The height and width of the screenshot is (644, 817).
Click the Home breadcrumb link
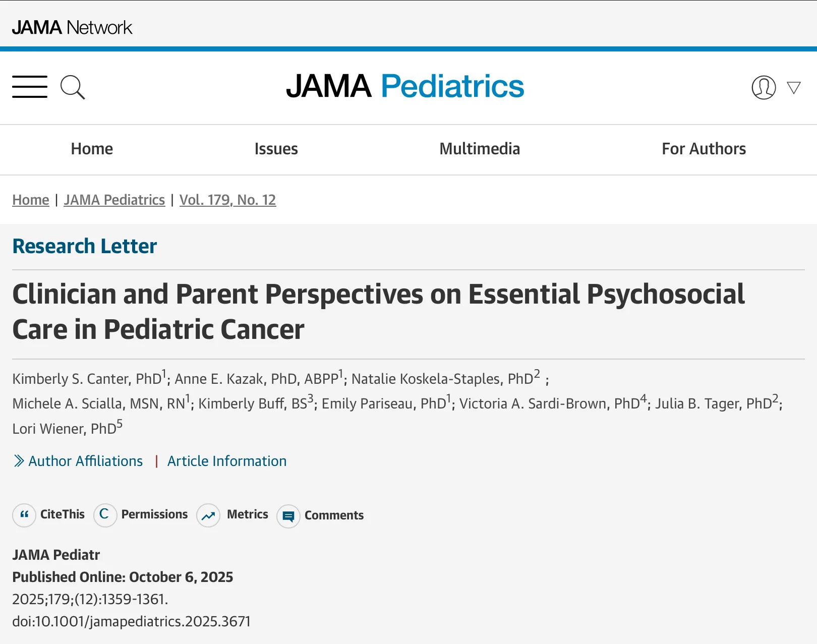[x=31, y=200]
